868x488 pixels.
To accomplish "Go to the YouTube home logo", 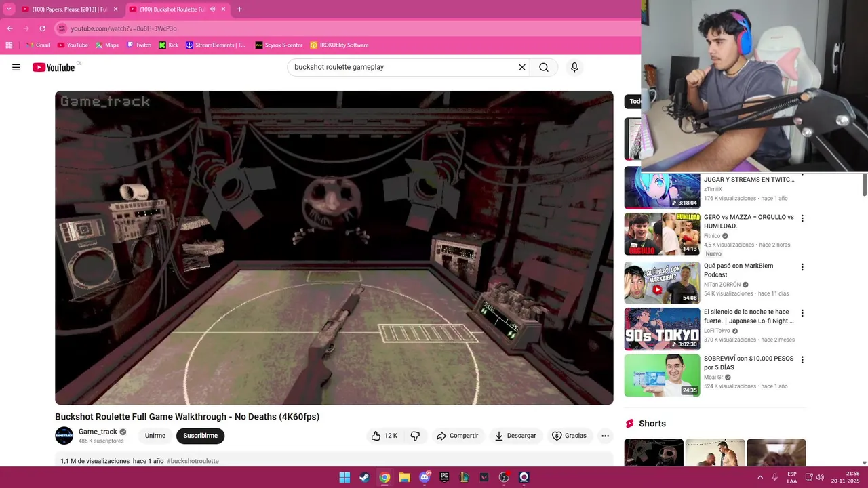I will 54,67.
